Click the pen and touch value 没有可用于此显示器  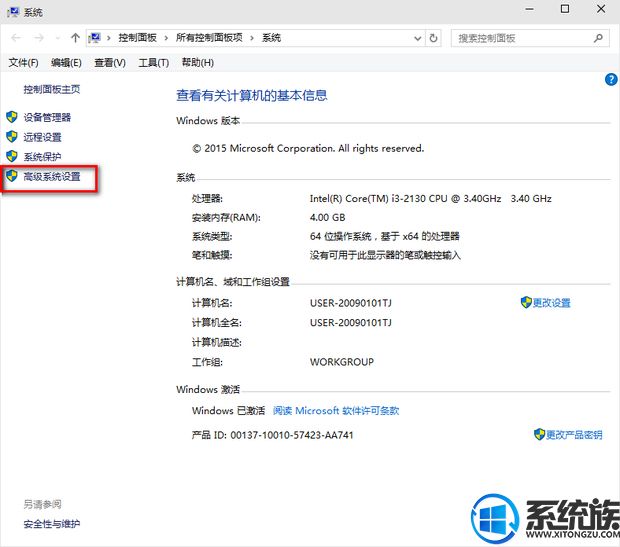[x=385, y=255]
